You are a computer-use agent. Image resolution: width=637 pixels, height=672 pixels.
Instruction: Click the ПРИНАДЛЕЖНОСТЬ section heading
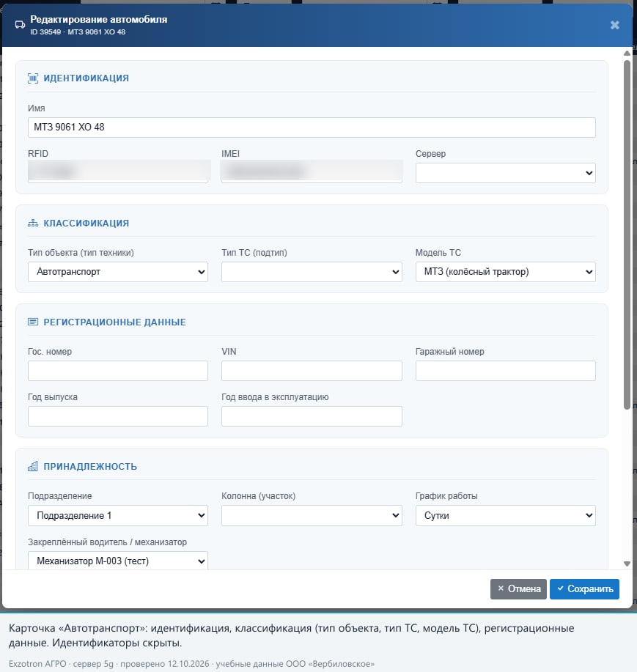90,466
